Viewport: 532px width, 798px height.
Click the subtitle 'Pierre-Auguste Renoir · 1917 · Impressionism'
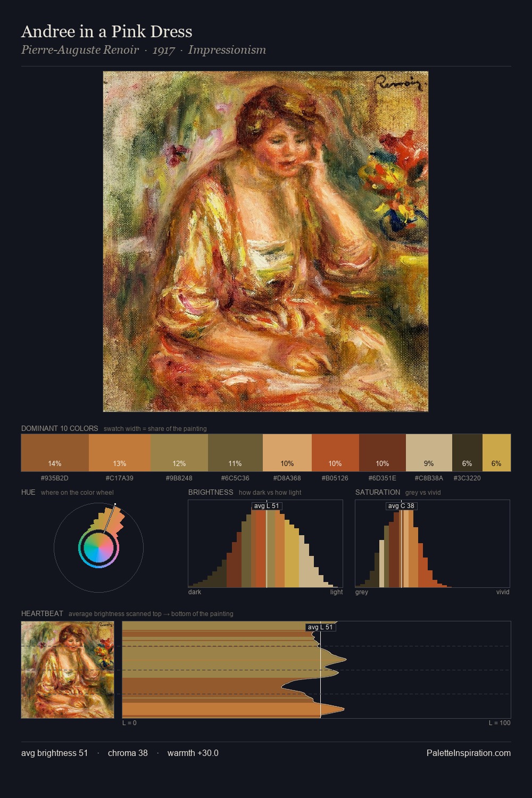point(144,50)
